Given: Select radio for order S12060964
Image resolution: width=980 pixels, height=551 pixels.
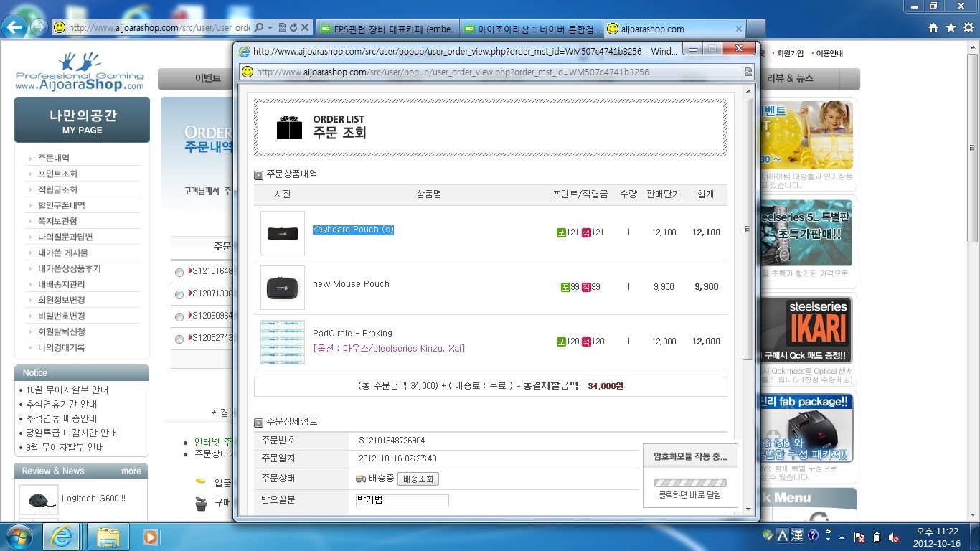Looking at the screenshot, I should coord(179,316).
